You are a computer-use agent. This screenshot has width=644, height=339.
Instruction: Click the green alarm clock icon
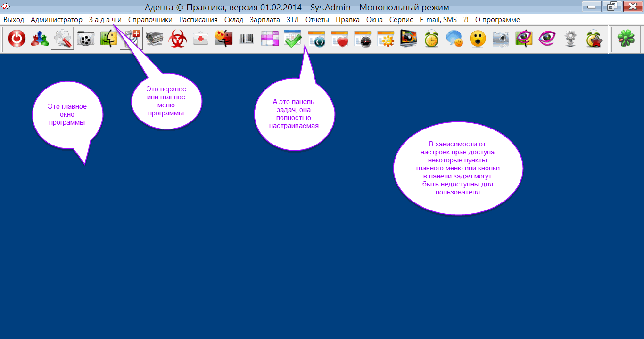pyautogui.click(x=431, y=39)
